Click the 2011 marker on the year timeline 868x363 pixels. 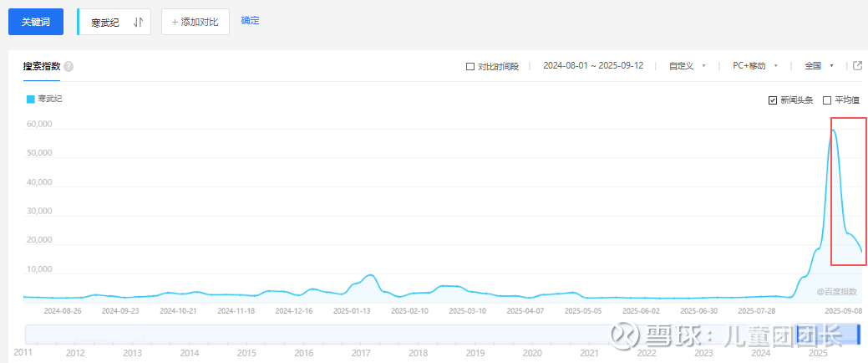click(x=23, y=354)
